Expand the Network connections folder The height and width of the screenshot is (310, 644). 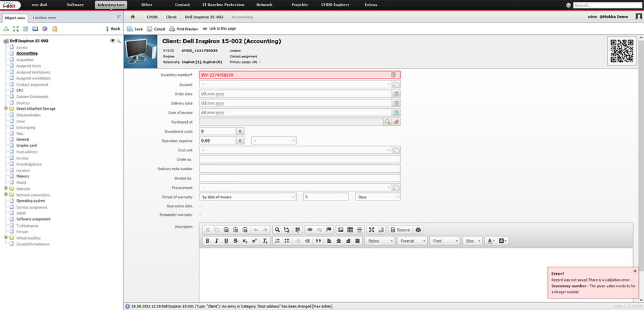[x=6, y=195]
